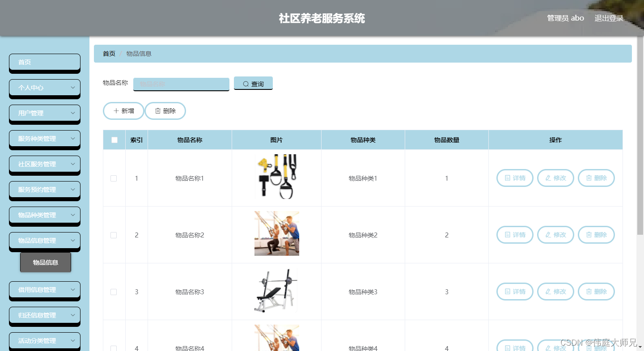Open the weight bench image in row 3
This screenshot has width=644, height=351.
pos(277,290)
